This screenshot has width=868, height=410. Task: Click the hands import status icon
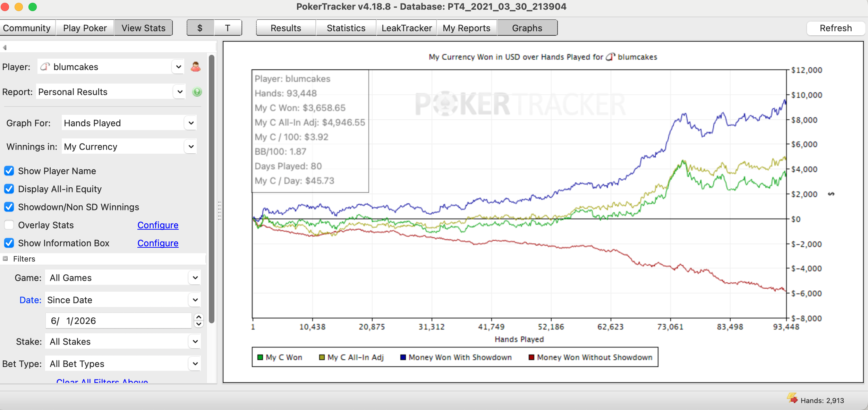pyautogui.click(x=792, y=399)
